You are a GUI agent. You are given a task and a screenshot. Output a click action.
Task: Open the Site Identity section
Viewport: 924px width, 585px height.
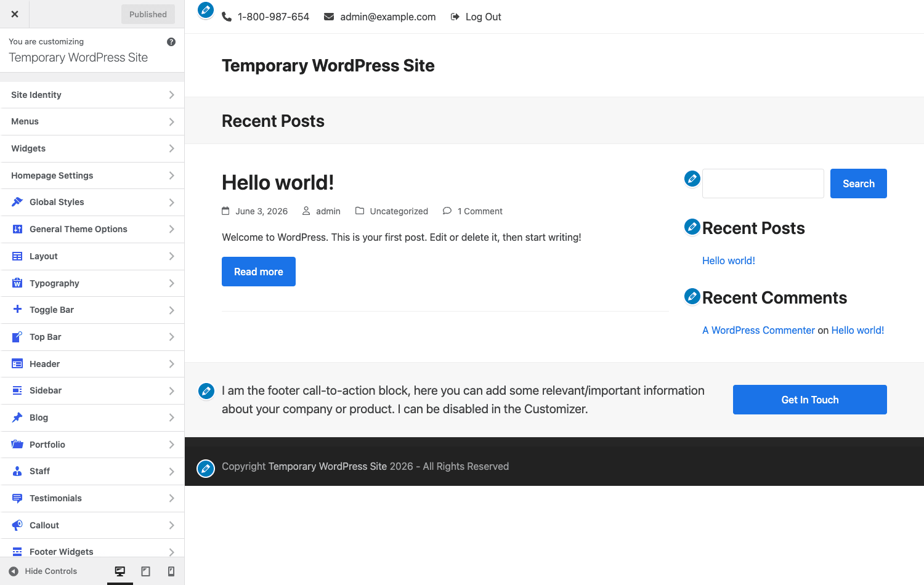point(92,95)
